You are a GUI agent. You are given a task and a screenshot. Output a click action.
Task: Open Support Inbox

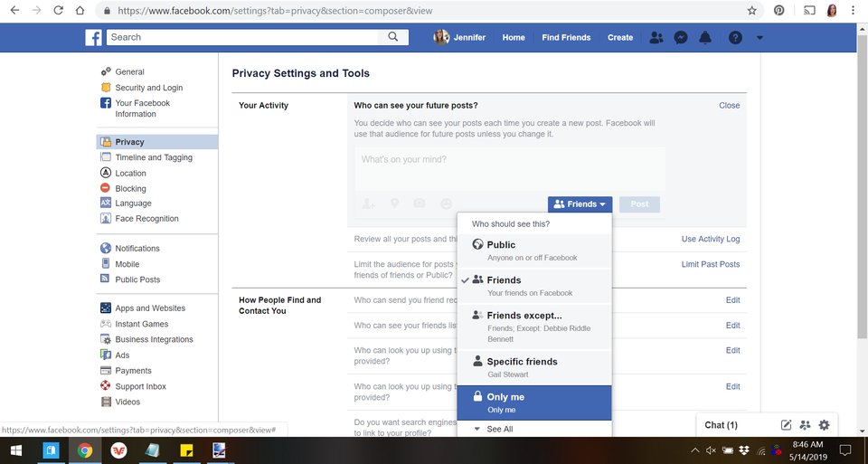click(x=140, y=386)
